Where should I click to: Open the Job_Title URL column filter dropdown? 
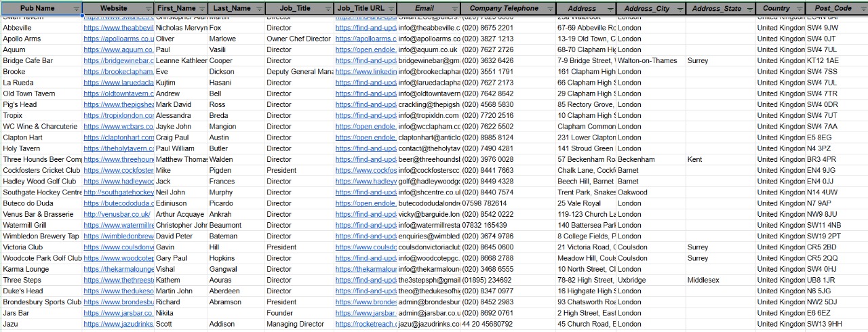tap(391, 9)
